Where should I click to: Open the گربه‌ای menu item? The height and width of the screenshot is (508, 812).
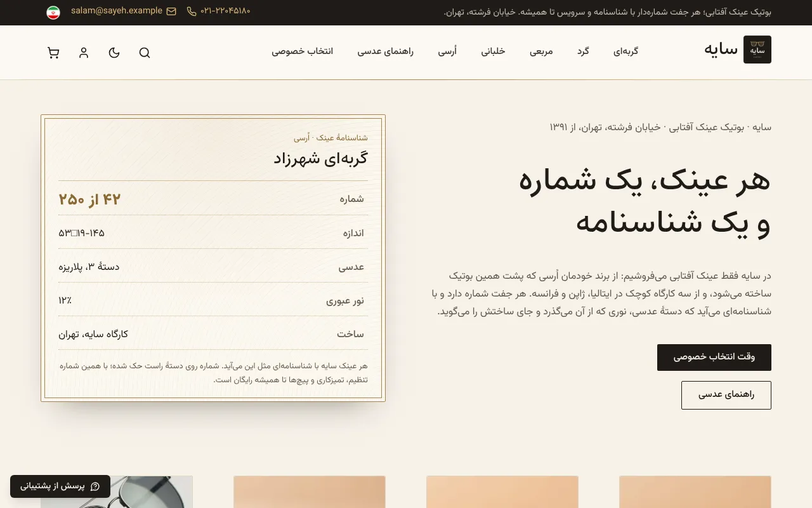(x=625, y=51)
